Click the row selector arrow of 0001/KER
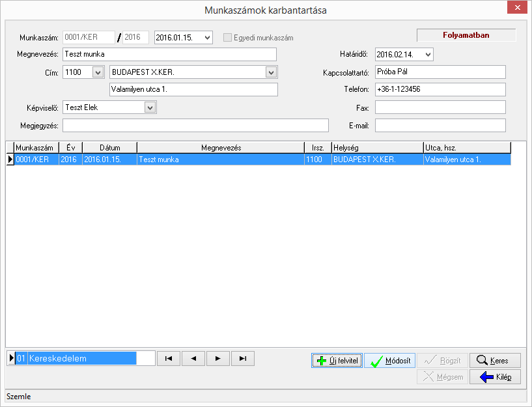The image size is (532, 407). pyautogui.click(x=10, y=160)
